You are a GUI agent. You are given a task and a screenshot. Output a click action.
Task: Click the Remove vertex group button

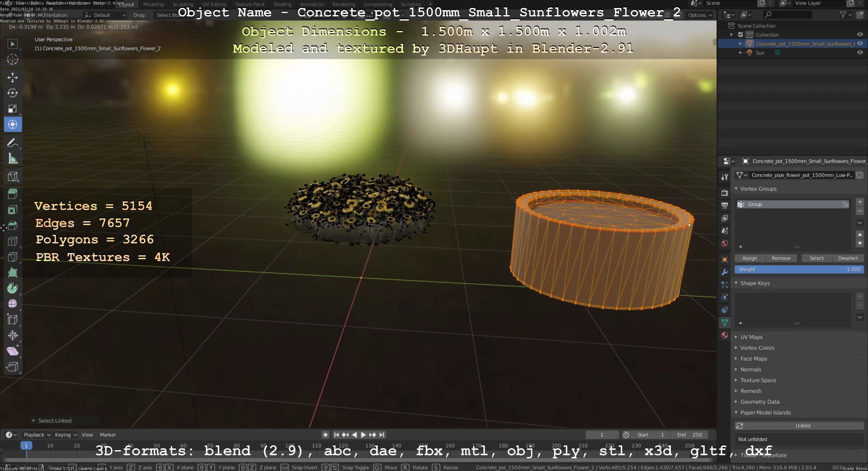point(781,258)
